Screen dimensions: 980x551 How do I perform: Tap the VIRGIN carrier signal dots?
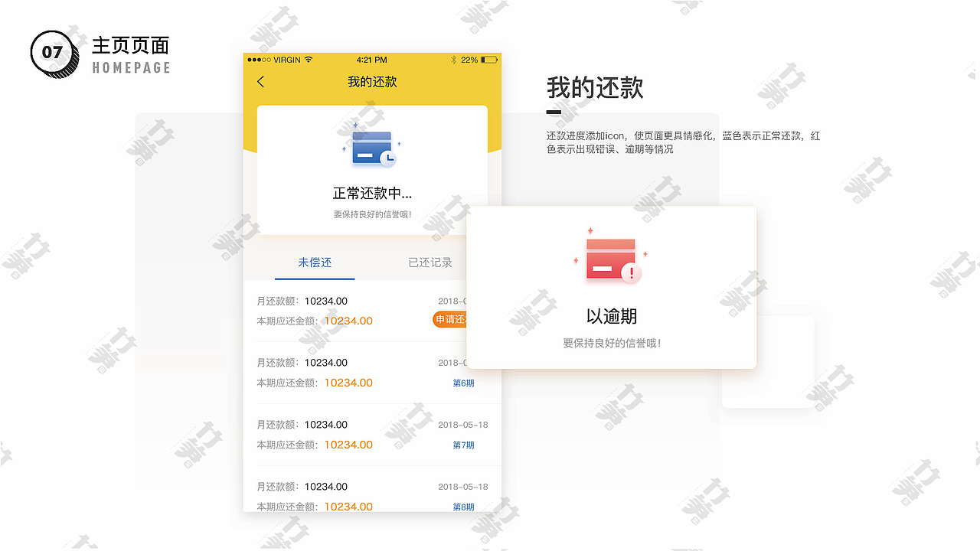coord(260,60)
